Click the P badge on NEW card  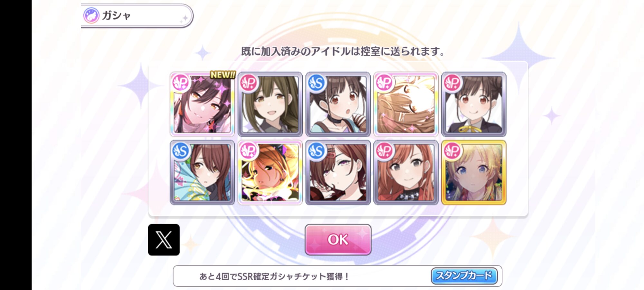(181, 83)
